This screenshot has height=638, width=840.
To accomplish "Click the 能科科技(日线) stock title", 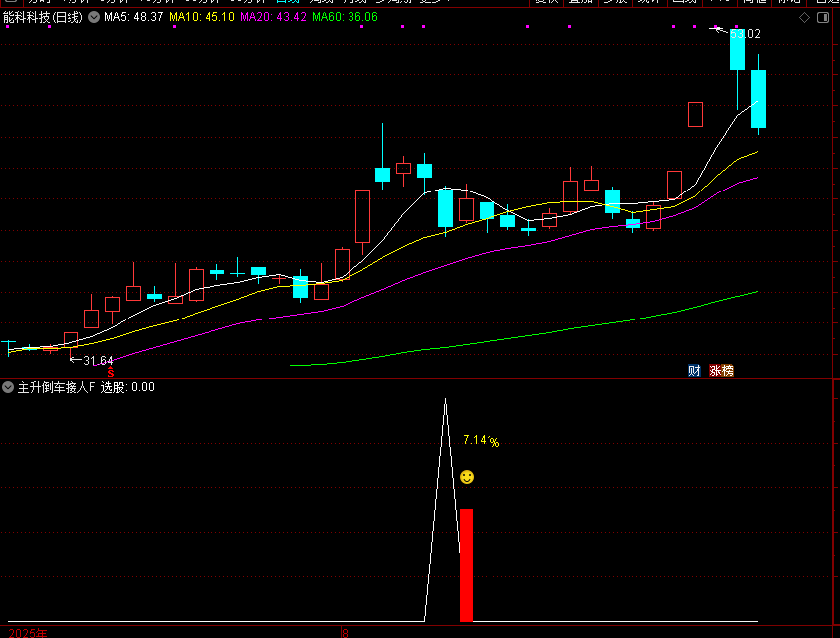I will 43,17.
